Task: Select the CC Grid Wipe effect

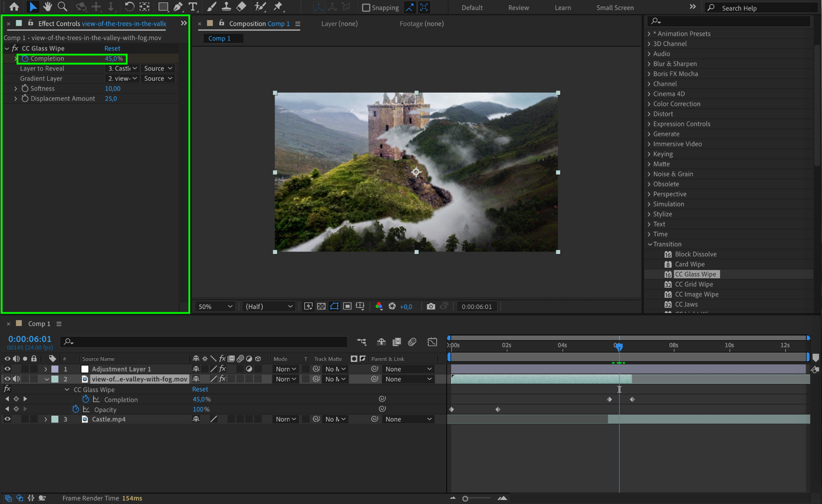Action: [694, 284]
